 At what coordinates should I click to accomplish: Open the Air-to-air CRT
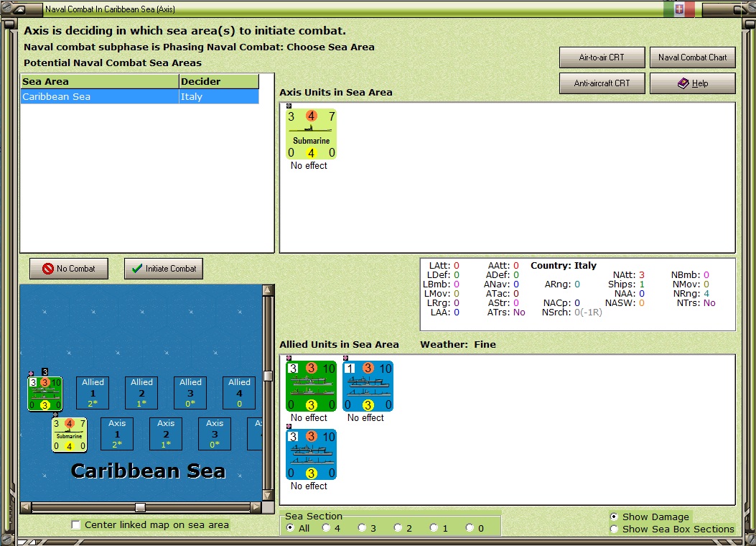tap(602, 57)
